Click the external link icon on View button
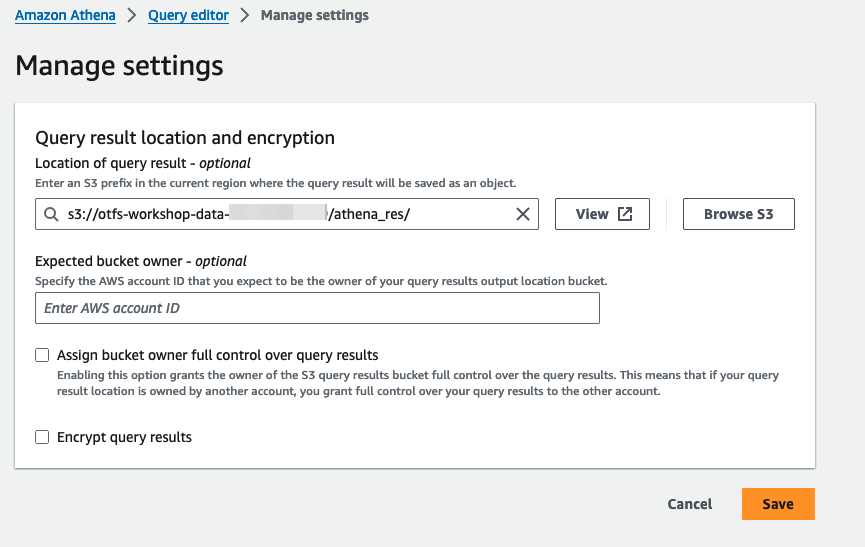 (x=624, y=214)
